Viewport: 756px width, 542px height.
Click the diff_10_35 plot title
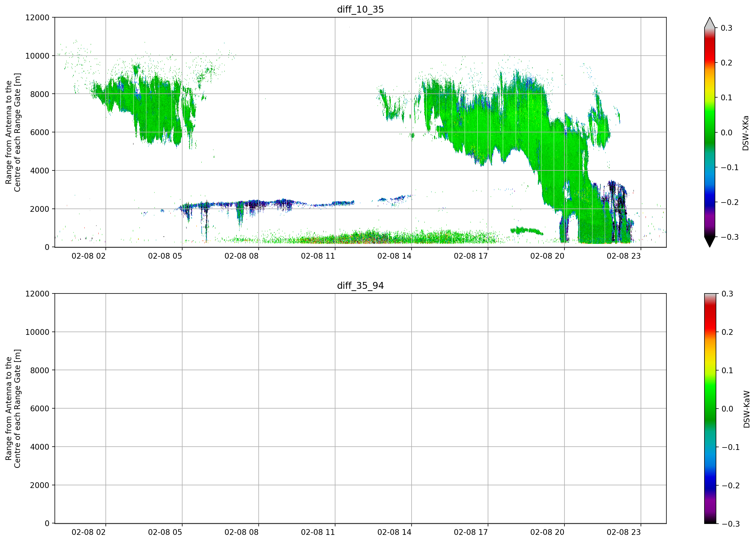[360, 9]
